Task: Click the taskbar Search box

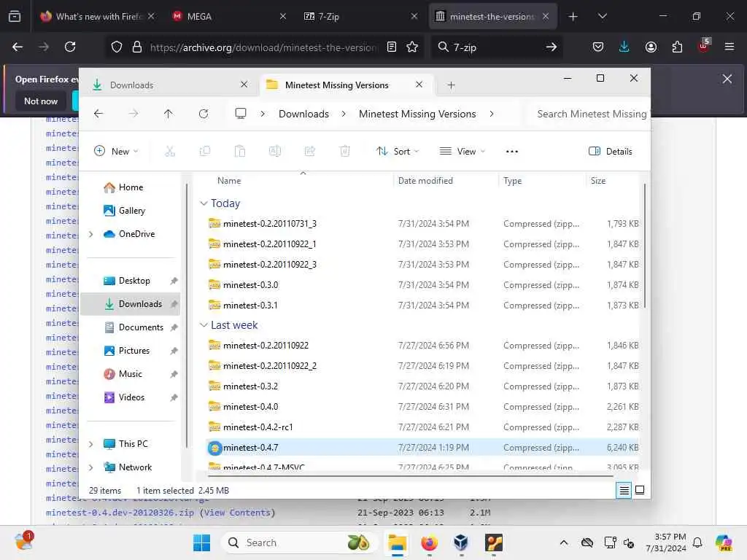Action: (299, 542)
